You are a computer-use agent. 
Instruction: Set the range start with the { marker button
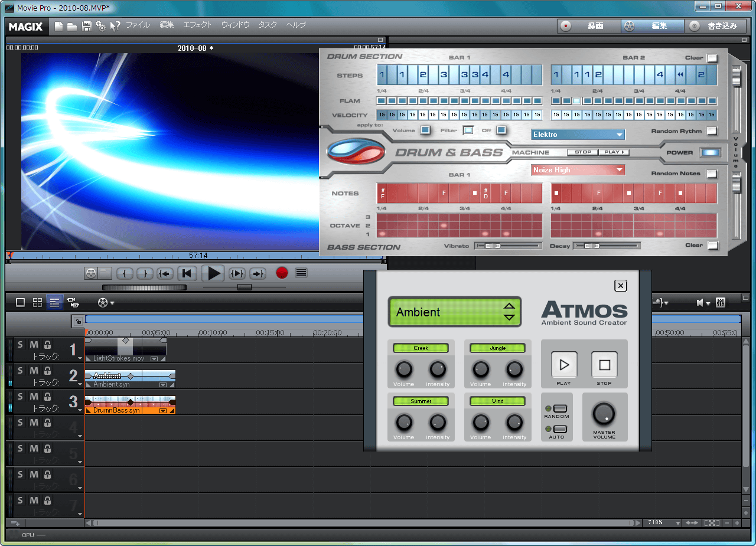125,273
